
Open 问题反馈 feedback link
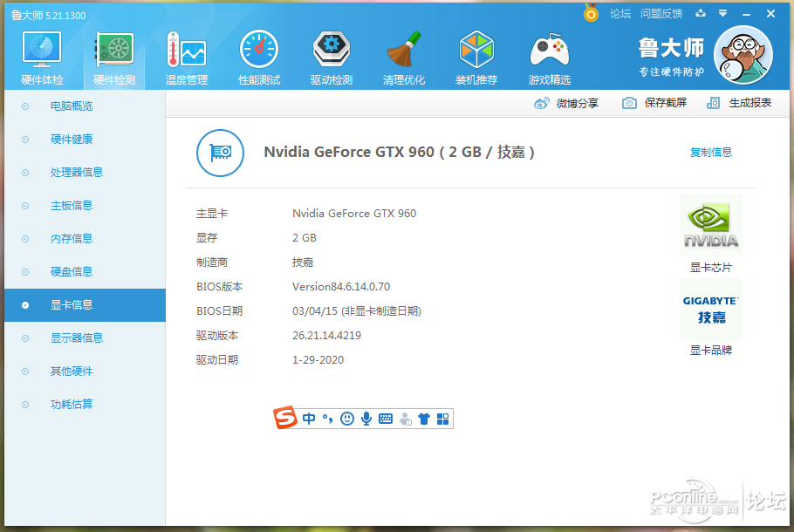[x=661, y=14]
